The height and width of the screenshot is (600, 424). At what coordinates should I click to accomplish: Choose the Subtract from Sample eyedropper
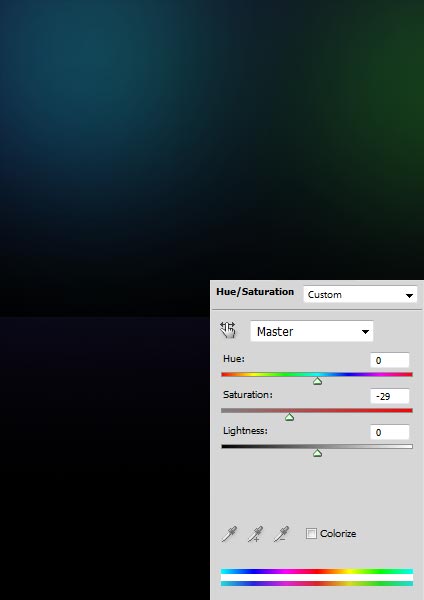pyautogui.click(x=281, y=534)
